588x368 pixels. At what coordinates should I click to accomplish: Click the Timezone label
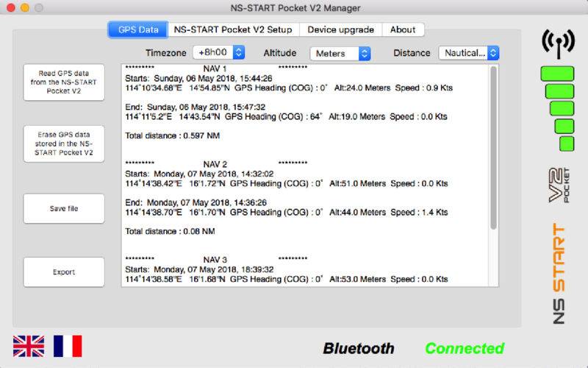(x=166, y=53)
